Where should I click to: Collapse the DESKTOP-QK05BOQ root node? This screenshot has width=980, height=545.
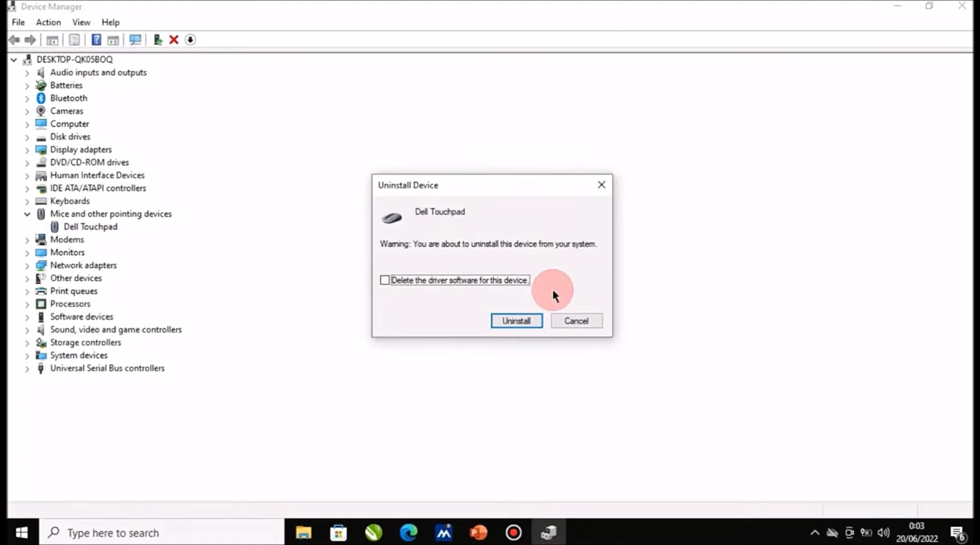(14, 60)
